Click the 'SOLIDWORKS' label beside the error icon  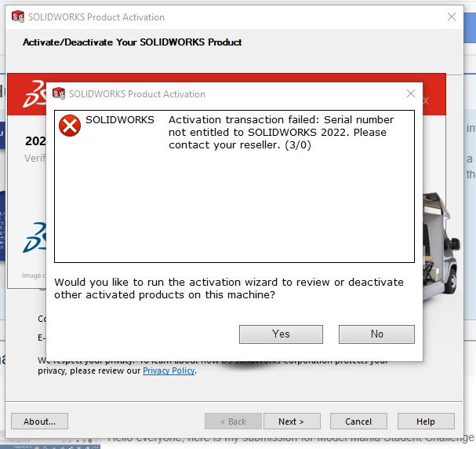pos(120,119)
